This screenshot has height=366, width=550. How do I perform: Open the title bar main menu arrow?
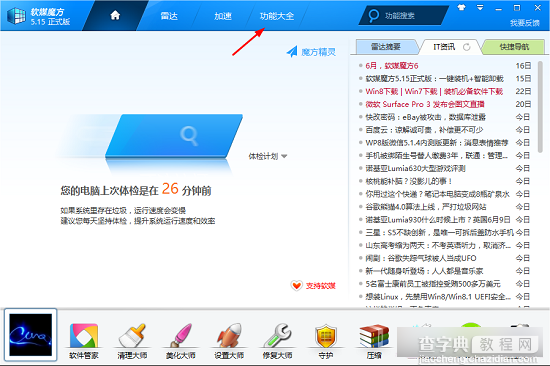coord(480,7)
